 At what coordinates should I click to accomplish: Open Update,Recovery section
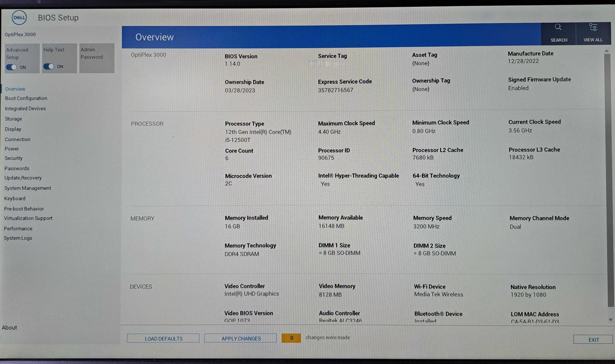[x=23, y=178]
